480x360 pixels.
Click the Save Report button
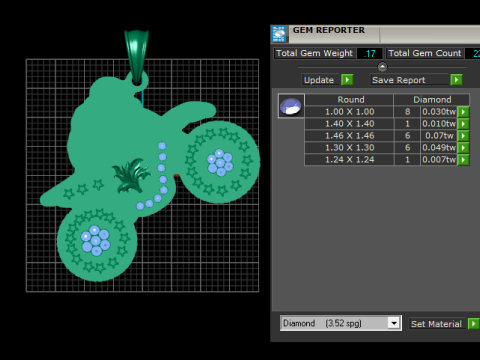point(410,80)
